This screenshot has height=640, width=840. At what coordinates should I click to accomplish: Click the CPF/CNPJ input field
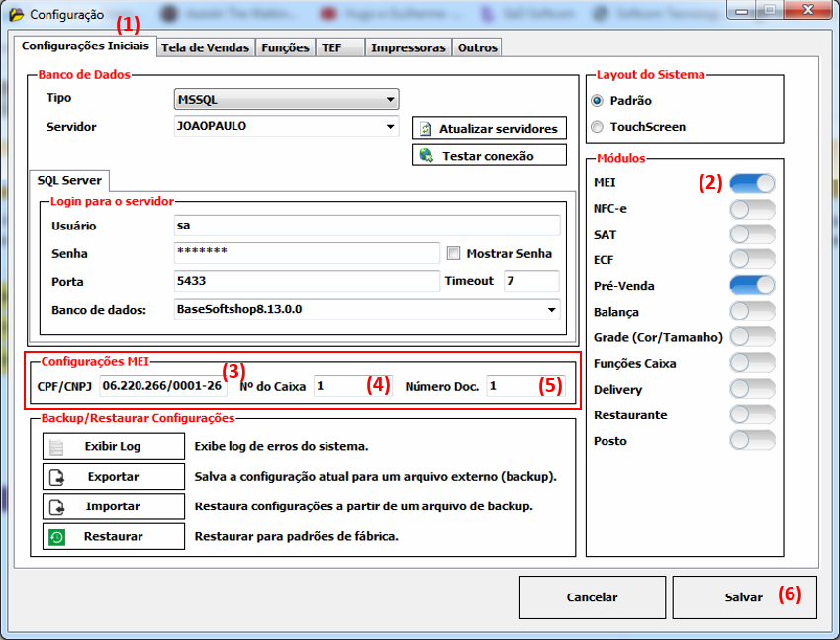163,386
